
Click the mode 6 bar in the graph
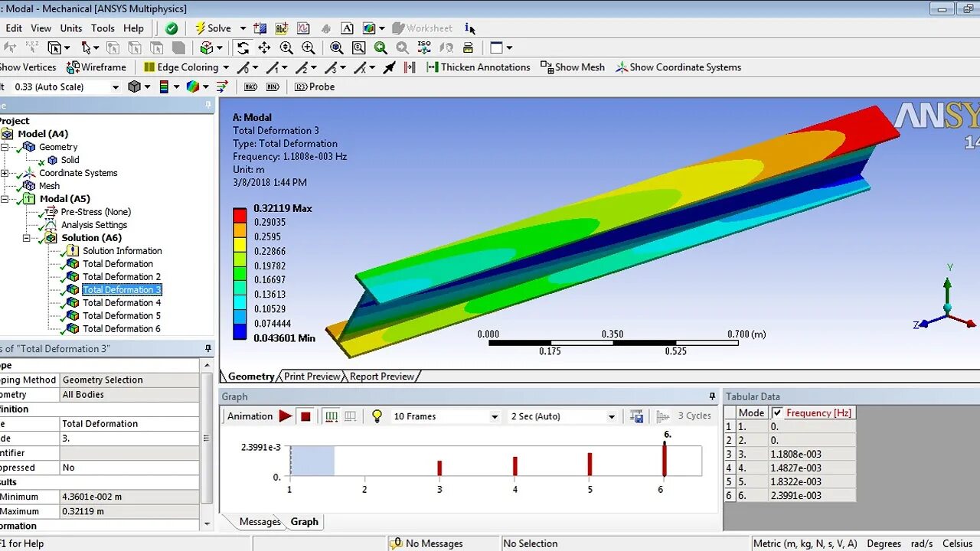coord(665,459)
